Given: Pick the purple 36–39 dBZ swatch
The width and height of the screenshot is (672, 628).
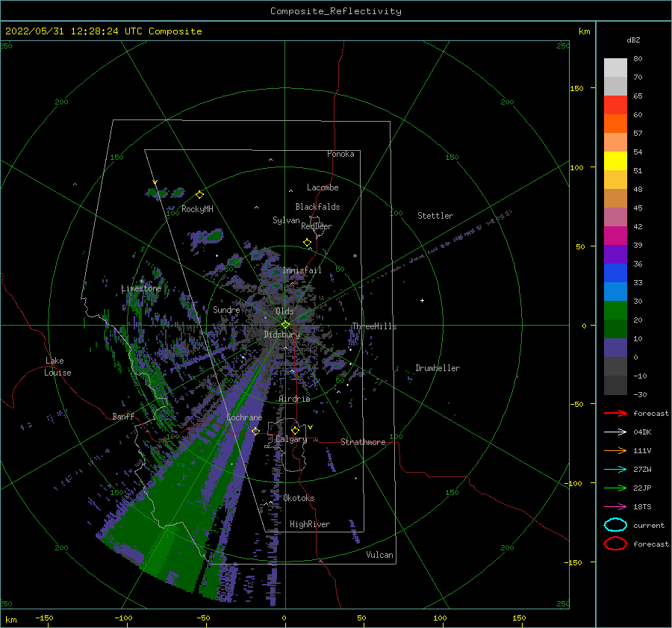Looking at the screenshot, I should coord(615,255).
